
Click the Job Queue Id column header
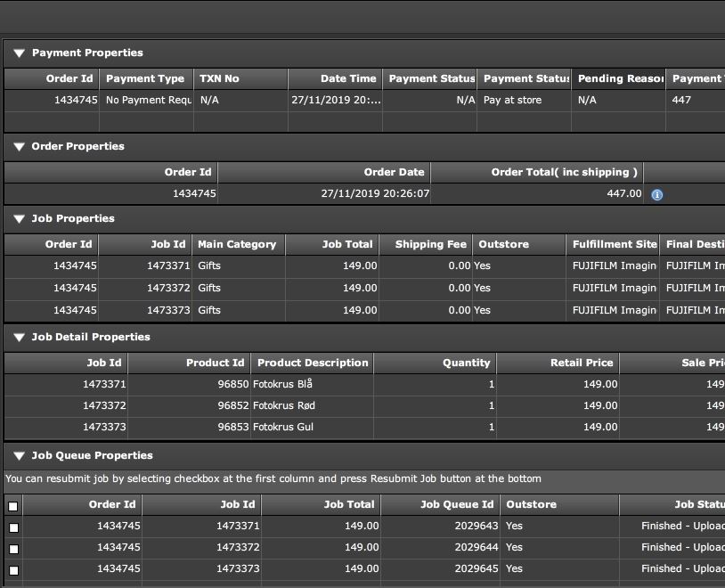pyautogui.click(x=440, y=504)
